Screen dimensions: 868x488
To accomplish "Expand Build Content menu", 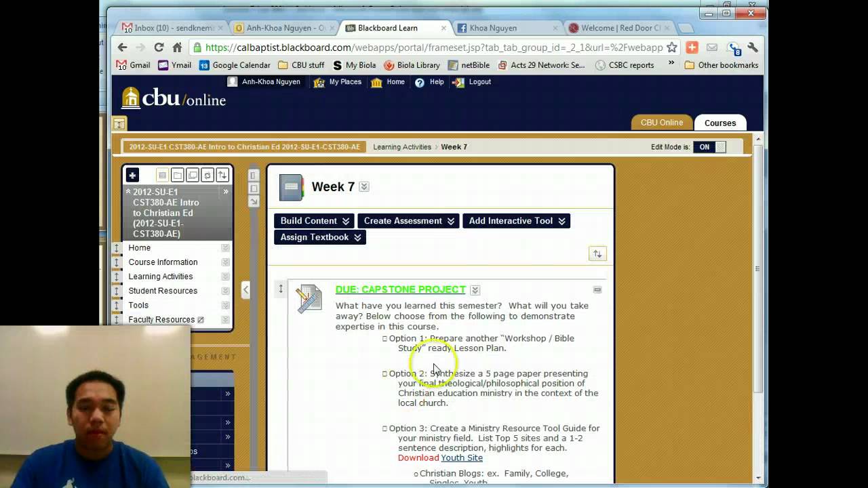I will tap(315, 221).
